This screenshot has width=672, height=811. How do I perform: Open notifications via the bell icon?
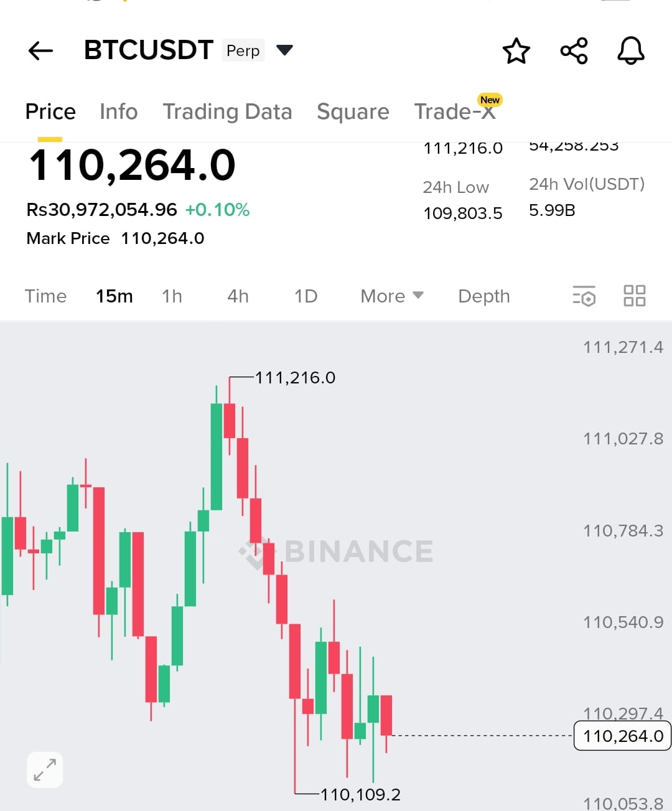[630, 52]
